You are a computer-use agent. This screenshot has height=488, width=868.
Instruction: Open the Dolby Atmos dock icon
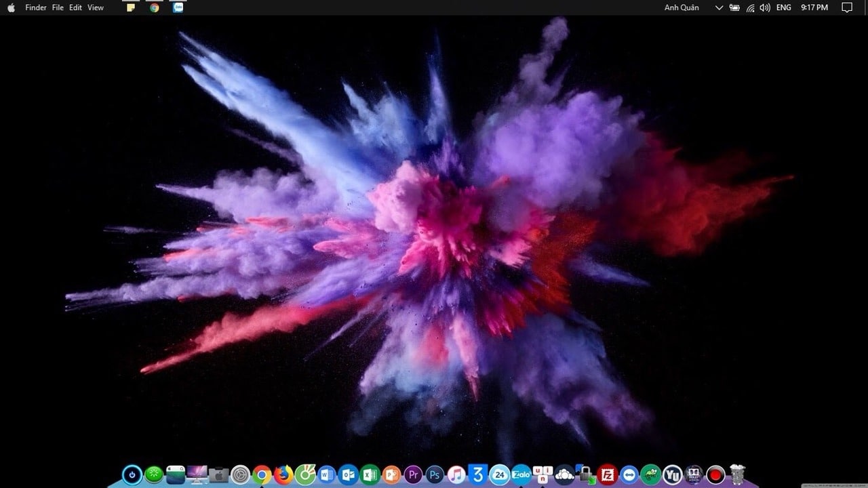click(694, 475)
